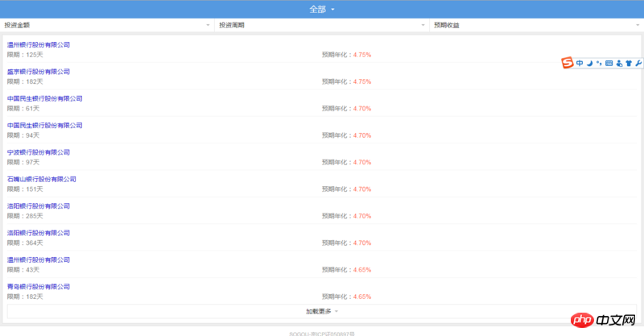This screenshot has width=644, height=336.
Task: Click 4.70% rate in 宁波银行 row
Action: pos(361,162)
